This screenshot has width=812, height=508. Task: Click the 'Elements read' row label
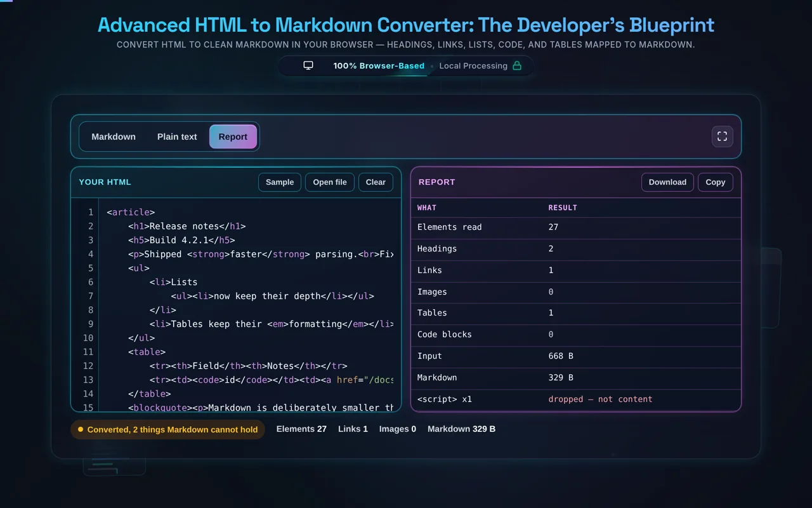(x=449, y=227)
